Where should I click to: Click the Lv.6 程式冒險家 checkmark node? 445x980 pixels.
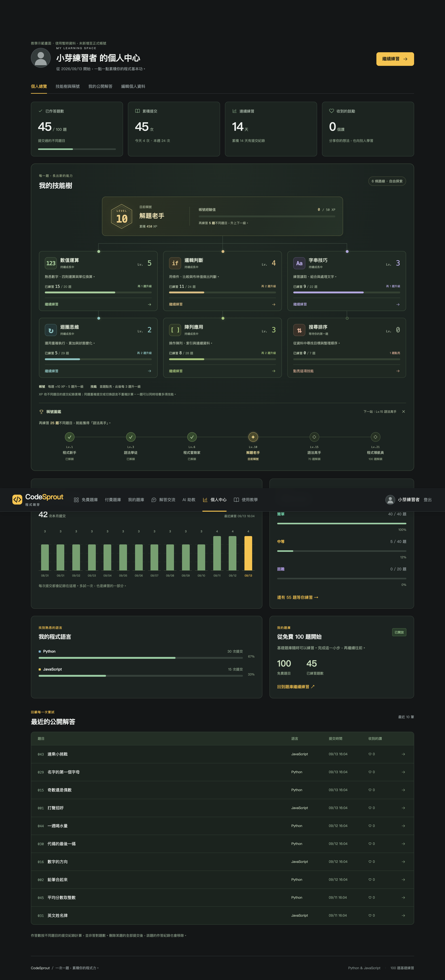192,437
